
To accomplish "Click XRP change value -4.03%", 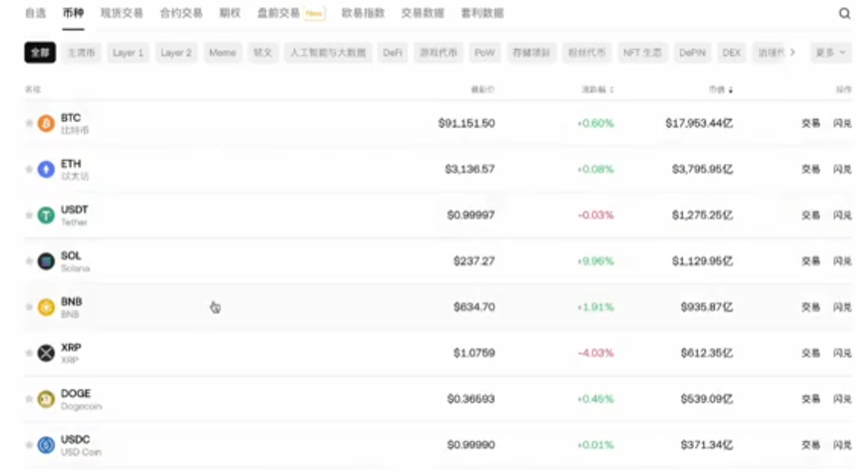I will pyautogui.click(x=595, y=352).
